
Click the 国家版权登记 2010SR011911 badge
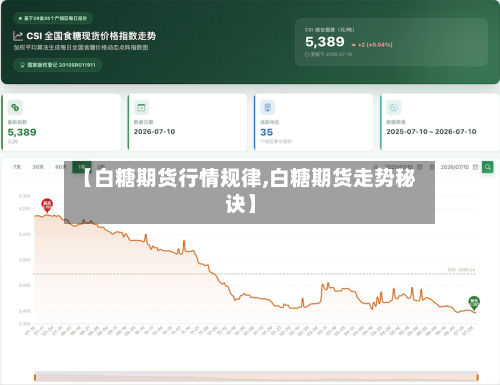click(58, 65)
